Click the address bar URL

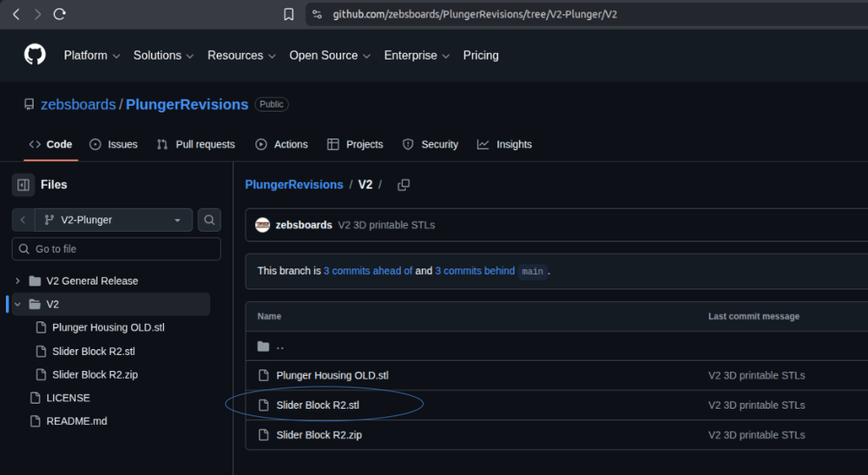tap(475, 15)
